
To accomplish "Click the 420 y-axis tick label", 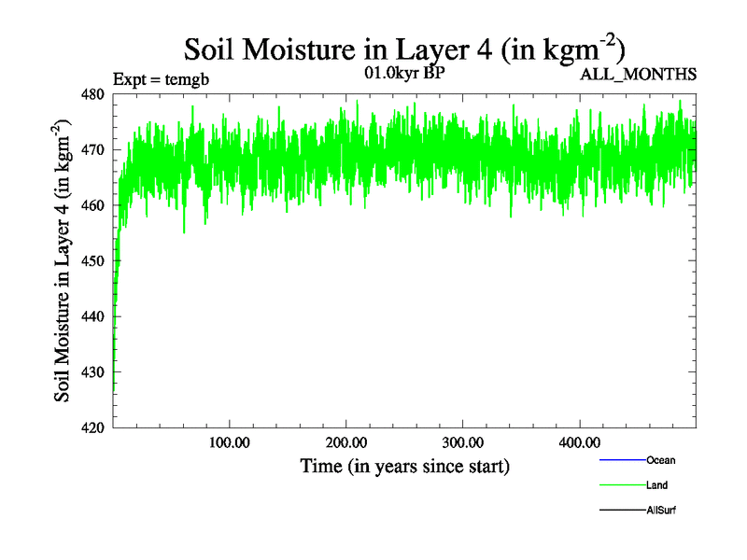I will 94,427.
